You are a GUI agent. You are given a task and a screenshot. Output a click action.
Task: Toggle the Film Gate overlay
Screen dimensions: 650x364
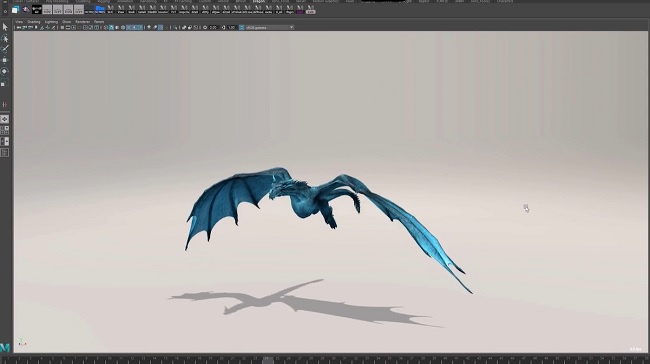(x=68, y=27)
